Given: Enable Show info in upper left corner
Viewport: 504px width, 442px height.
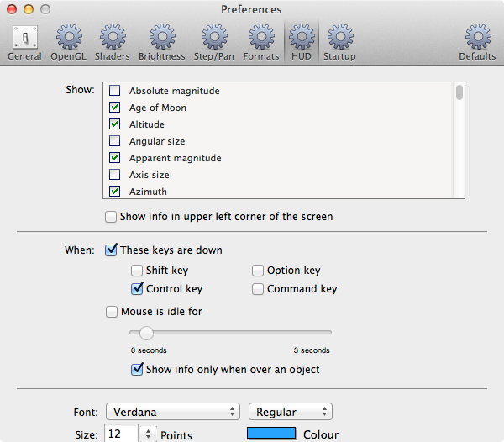Looking at the screenshot, I should (111, 217).
